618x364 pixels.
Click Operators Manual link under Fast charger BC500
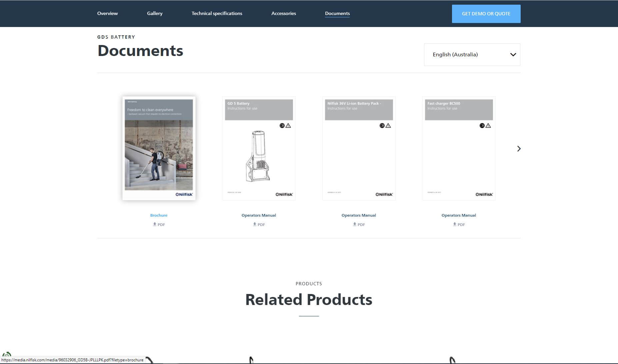(459, 215)
